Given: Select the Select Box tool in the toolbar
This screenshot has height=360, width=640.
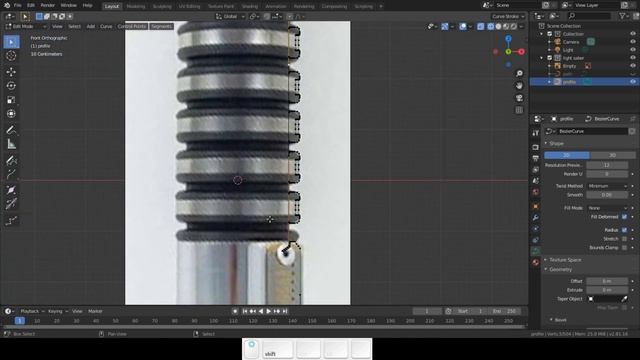Looking at the screenshot, I should point(11,42).
